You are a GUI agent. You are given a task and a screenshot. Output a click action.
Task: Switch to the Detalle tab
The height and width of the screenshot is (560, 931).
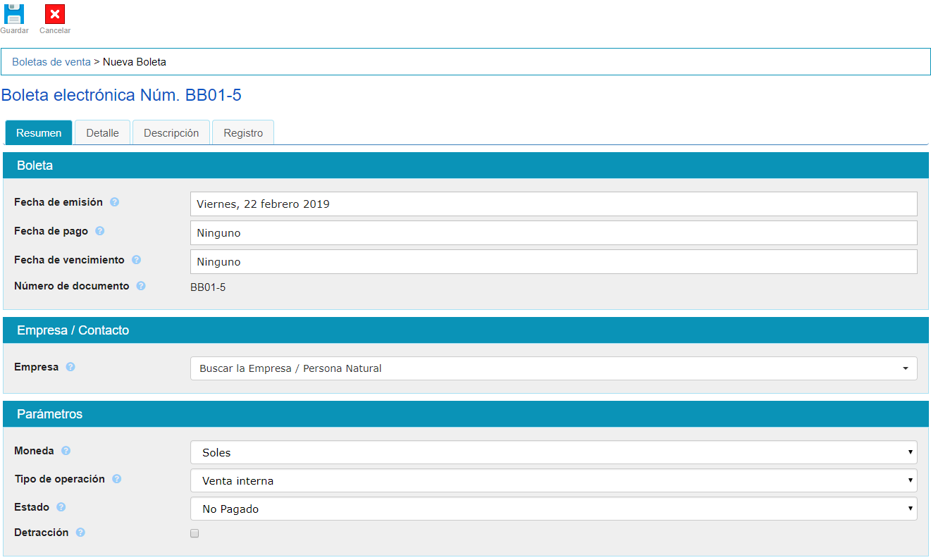(102, 133)
